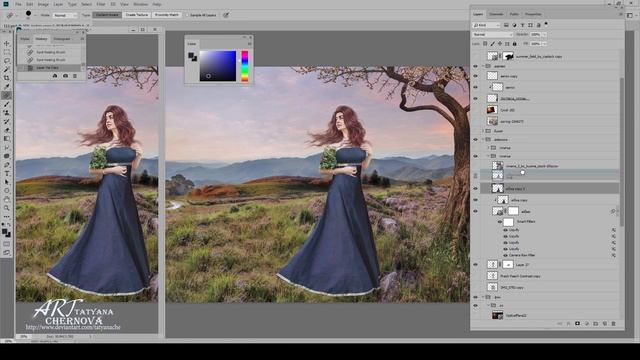Viewport: 640px width, 360px height.
Task: Hide the highlighted selected layer's eye icon
Action: pyautogui.click(x=475, y=189)
